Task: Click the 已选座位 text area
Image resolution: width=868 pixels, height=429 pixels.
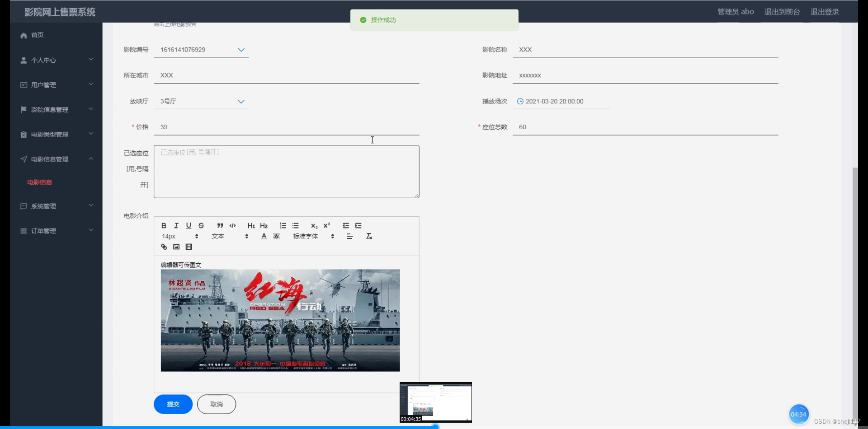Action: [286, 172]
